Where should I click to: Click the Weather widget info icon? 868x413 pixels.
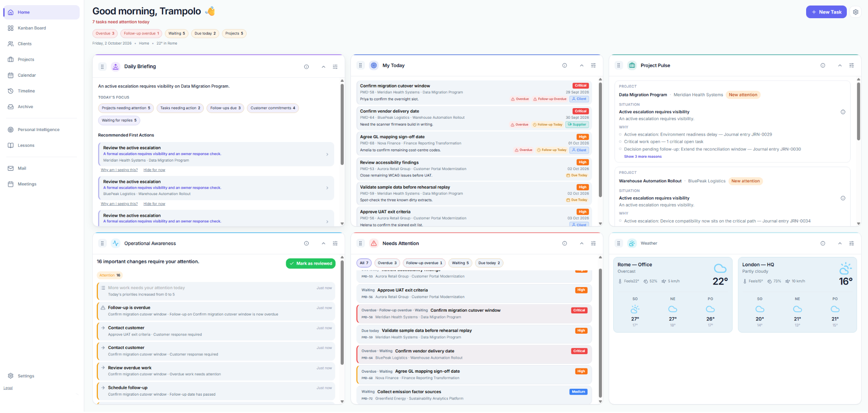click(823, 244)
